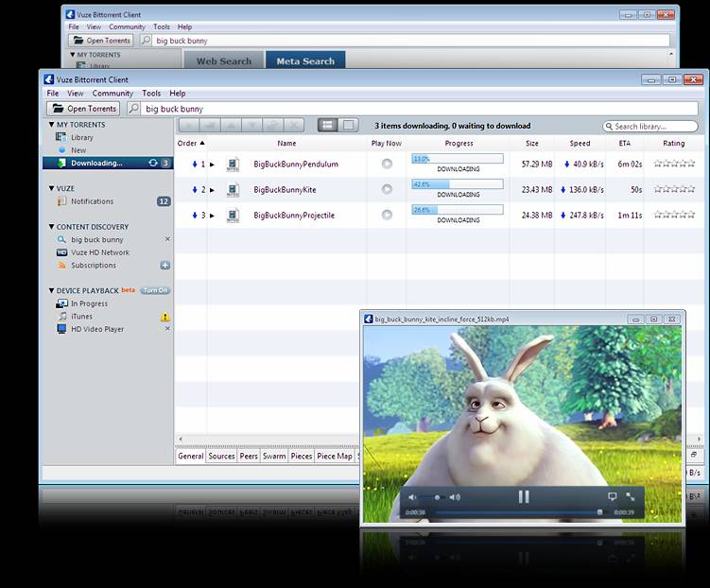Open Library in My Torrents sidebar
The width and height of the screenshot is (710, 588).
(x=82, y=138)
